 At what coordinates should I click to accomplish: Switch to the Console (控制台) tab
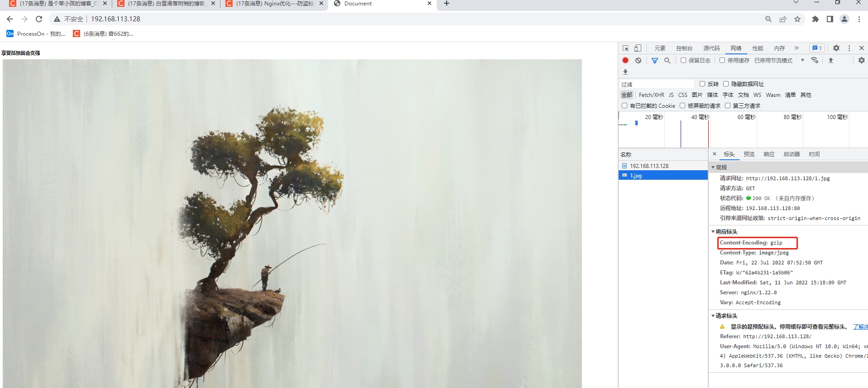(684, 48)
